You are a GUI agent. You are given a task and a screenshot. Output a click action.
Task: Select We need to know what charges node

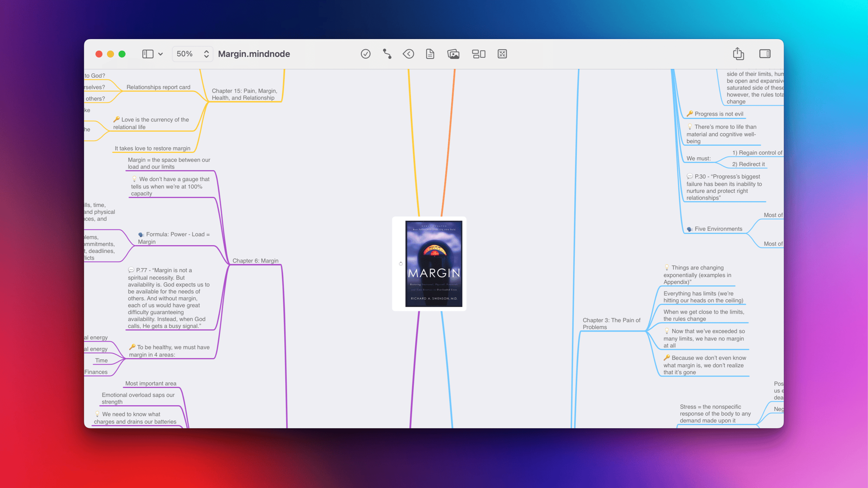[135, 418]
